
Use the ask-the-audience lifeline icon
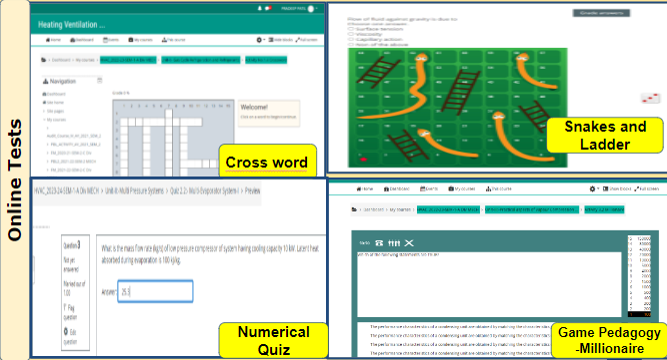coord(394,243)
